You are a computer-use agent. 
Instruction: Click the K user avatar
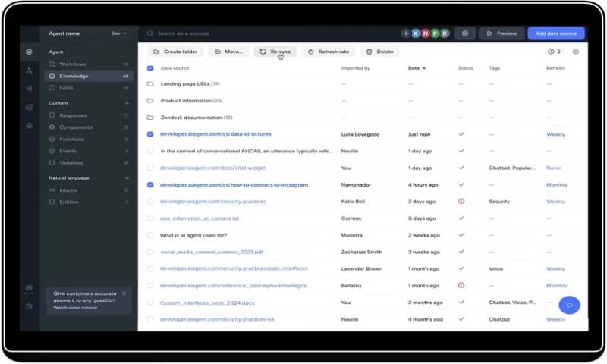tap(416, 33)
